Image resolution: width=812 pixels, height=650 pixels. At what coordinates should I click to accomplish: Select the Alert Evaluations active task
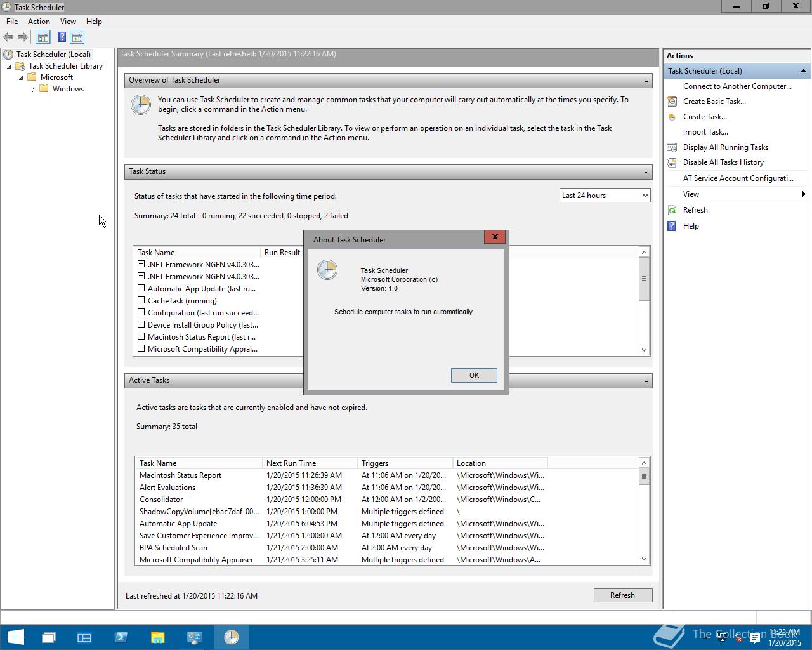[387, 487]
